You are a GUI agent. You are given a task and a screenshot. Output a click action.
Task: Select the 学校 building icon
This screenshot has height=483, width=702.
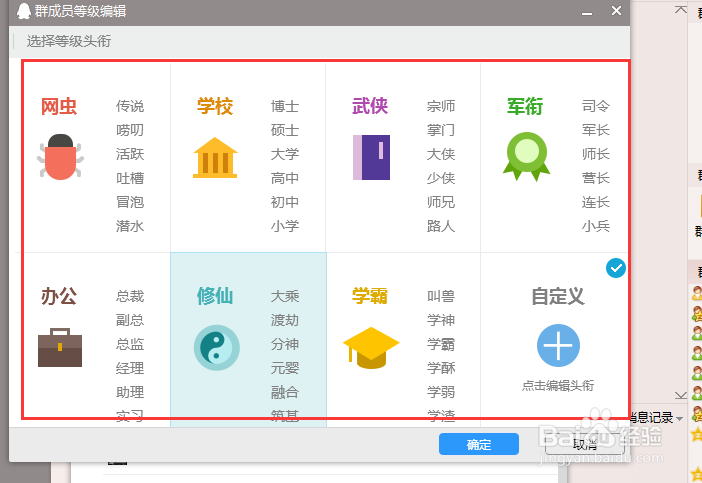click(x=215, y=158)
